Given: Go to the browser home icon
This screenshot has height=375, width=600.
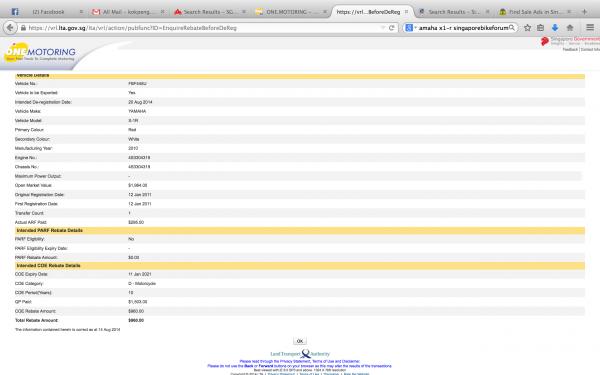Looking at the screenshot, I should (x=570, y=28).
